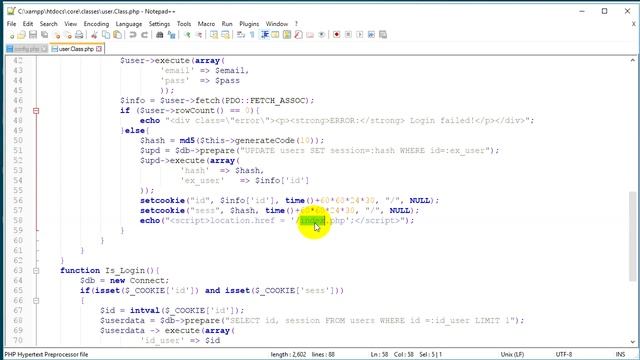Screen dimensions: 640x360
Task: Cut selection using the scissors icon
Action: (94, 35)
